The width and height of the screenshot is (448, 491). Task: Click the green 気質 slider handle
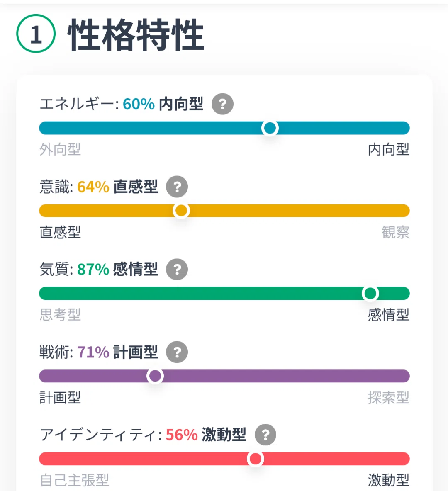pyautogui.click(x=370, y=294)
